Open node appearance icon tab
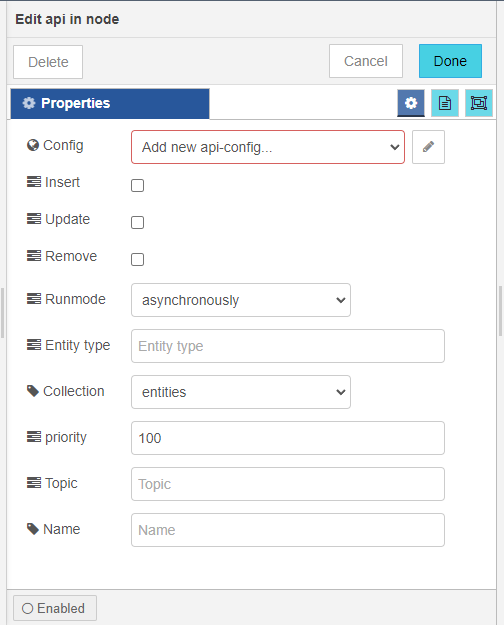The width and height of the screenshot is (504, 625). (x=479, y=103)
